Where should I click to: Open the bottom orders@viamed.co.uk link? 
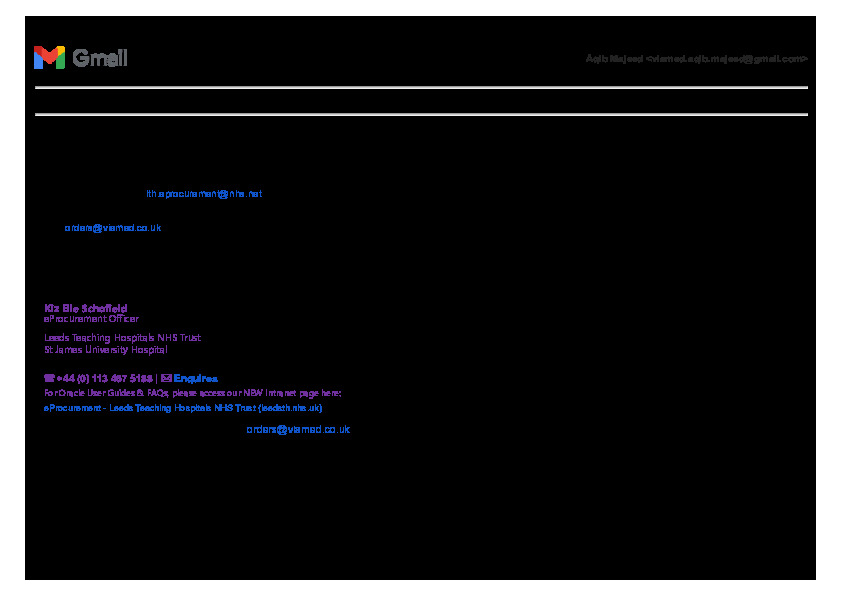298,430
